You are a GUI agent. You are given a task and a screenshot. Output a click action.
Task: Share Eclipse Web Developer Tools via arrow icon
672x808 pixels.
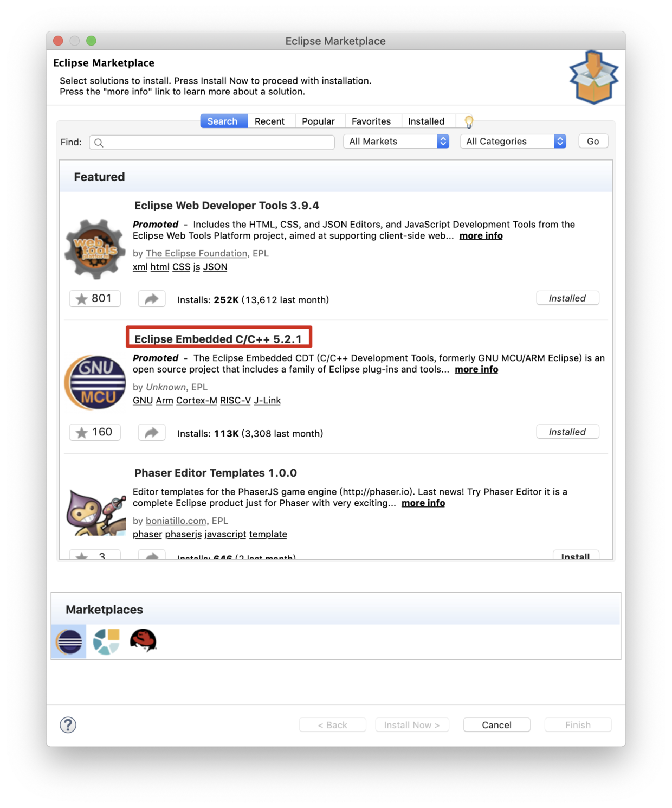point(152,299)
